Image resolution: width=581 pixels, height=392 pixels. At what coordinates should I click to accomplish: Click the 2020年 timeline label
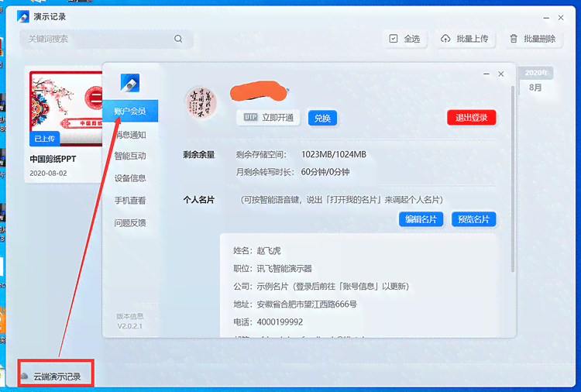(536, 73)
